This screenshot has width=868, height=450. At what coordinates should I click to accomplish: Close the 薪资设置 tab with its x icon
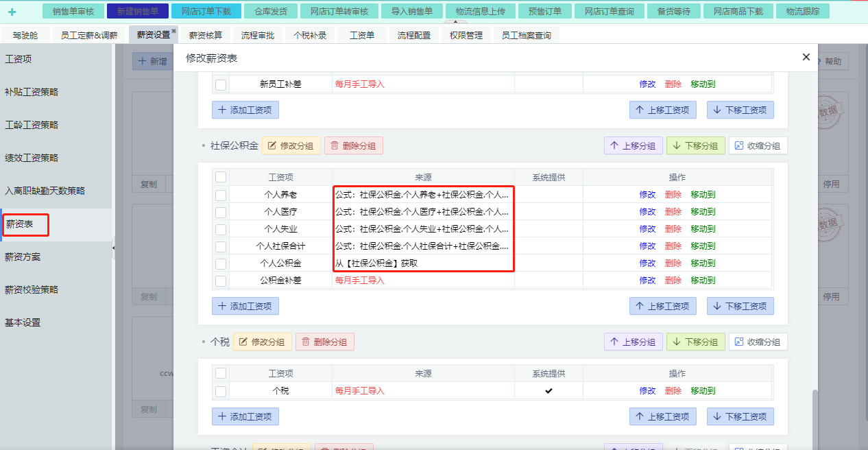[173, 32]
